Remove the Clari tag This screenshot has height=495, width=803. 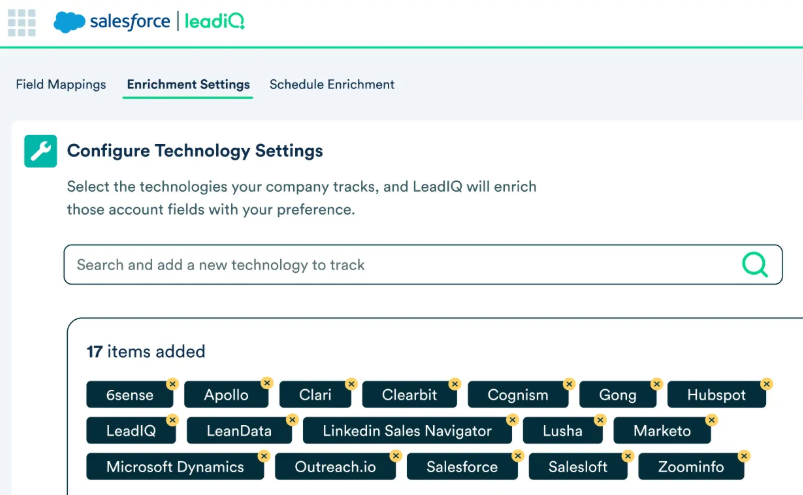351,384
